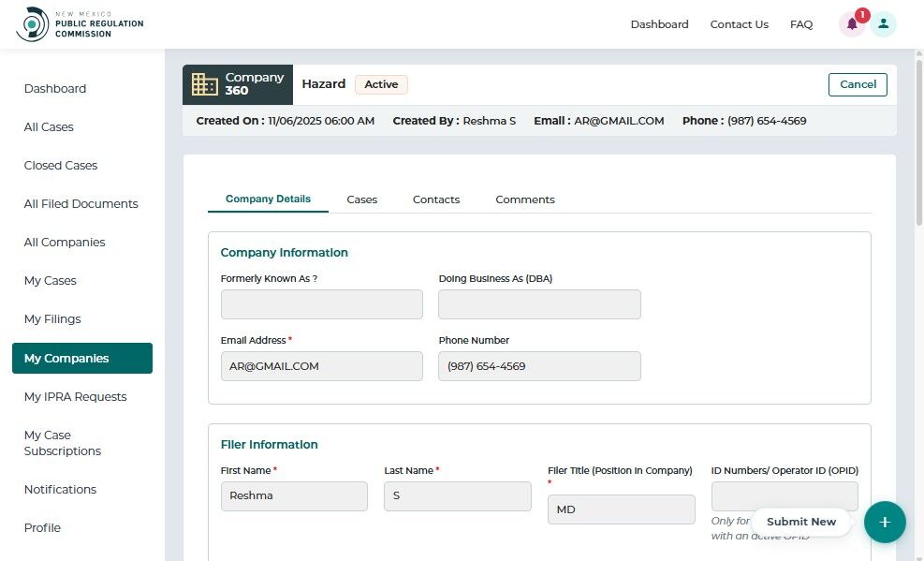Click the Cancel button
Viewport: 924px width, 561px height.
(x=858, y=84)
